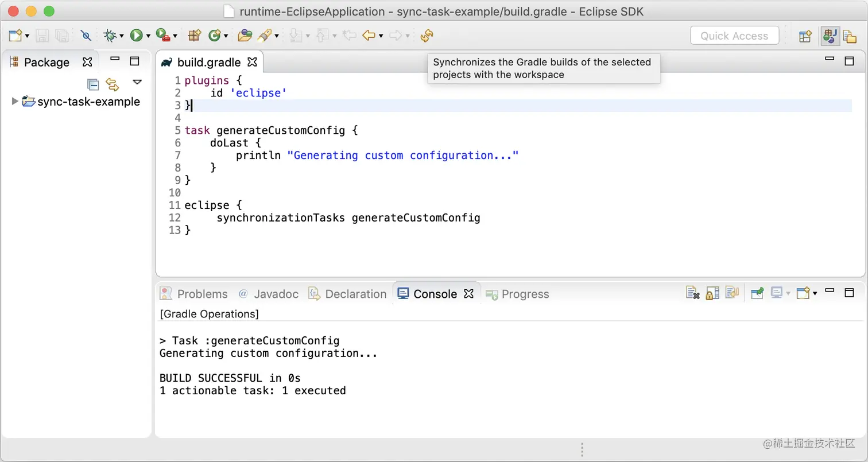Click the Open Type icon
Viewport: 868px width, 462px height.
coord(245,36)
